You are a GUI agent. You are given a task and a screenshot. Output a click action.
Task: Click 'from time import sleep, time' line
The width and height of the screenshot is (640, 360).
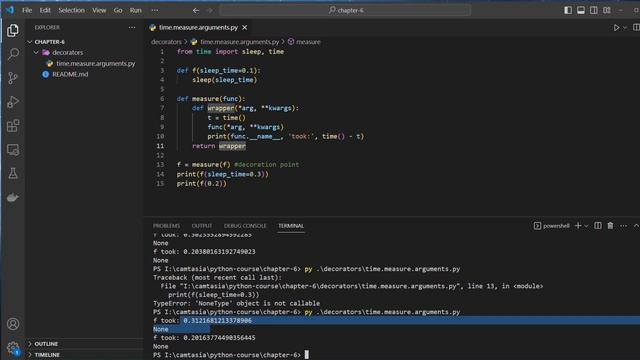pyautogui.click(x=230, y=52)
